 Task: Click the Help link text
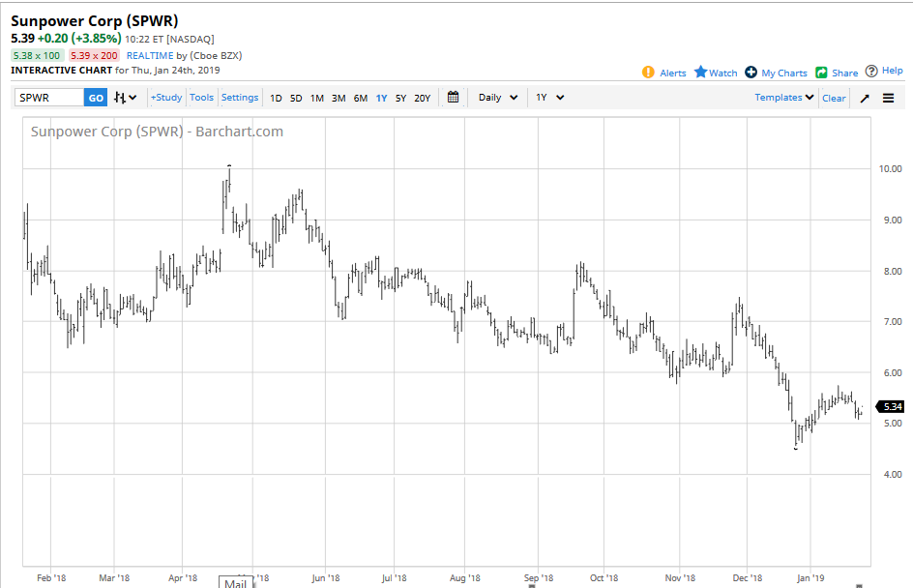(x=892, y=71)
